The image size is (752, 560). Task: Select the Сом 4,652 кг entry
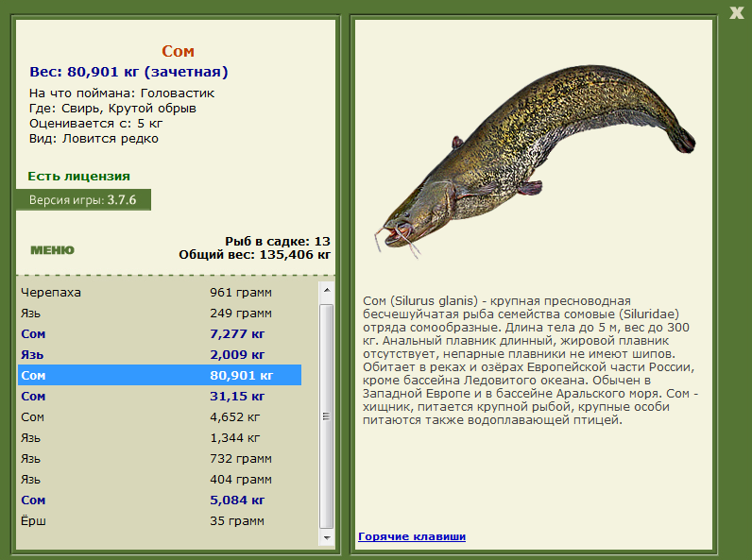[x=160, y=416]
